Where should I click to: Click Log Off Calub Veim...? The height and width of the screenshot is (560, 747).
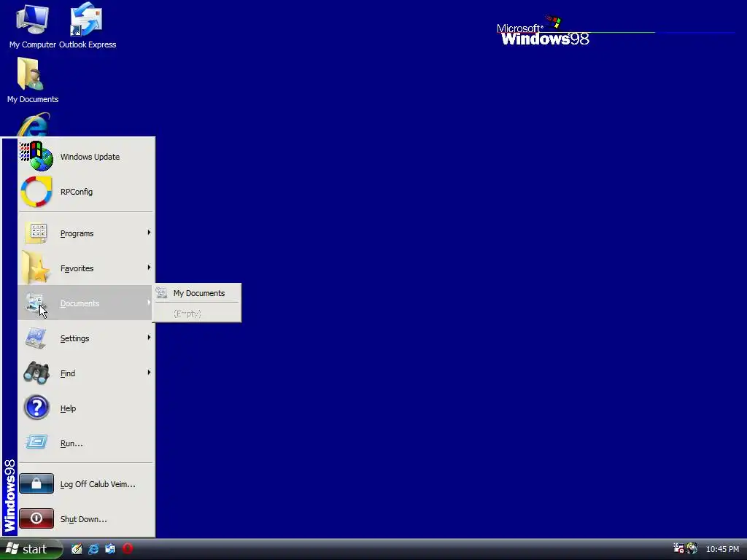86,484
